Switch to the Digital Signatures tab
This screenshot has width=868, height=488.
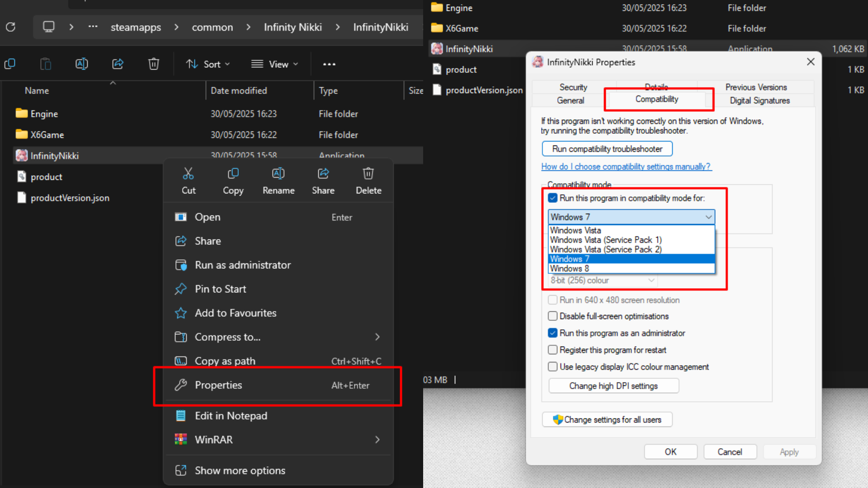(x=759, y=100)
